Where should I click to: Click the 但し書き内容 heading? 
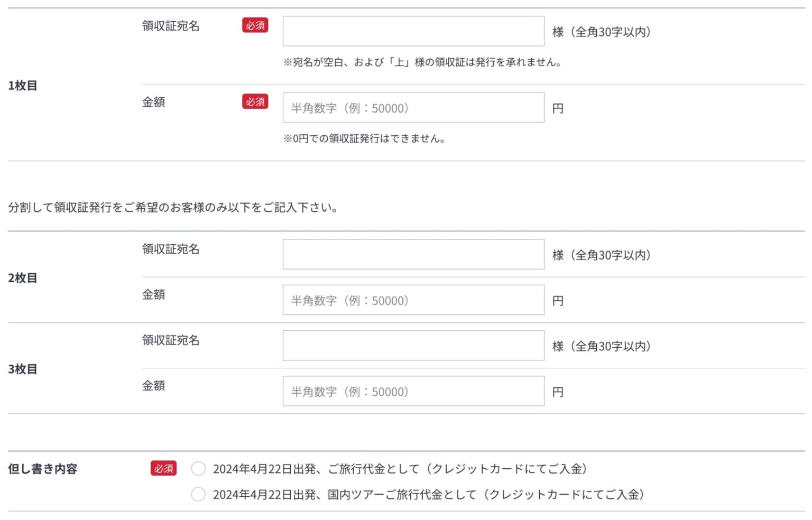[44, 468]
